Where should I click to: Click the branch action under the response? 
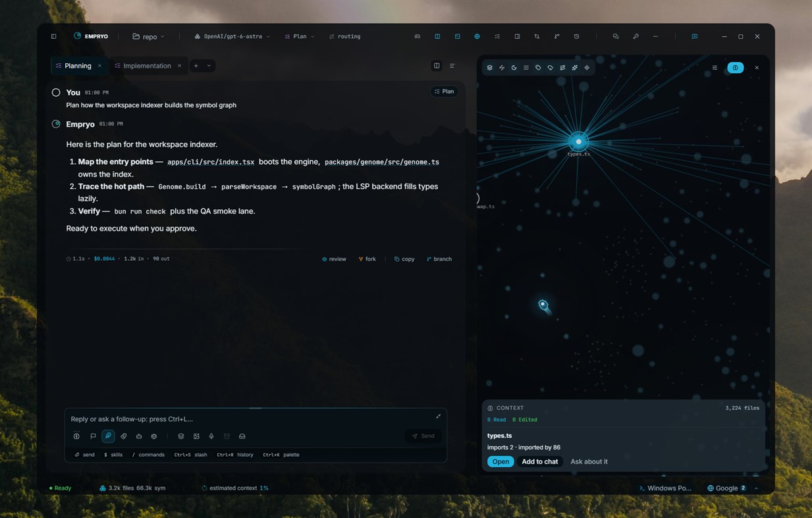(439, 259)
